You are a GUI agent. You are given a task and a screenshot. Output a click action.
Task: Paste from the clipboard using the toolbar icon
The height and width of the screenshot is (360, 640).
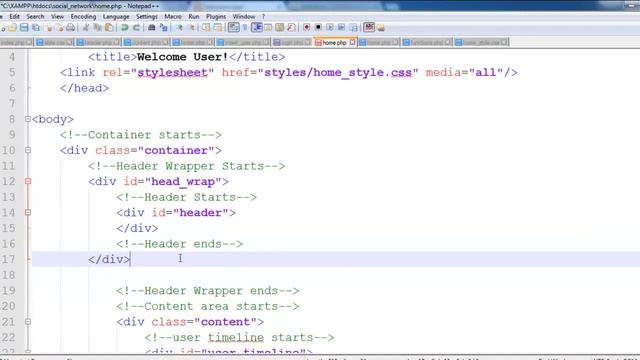[x=109, y=27]
